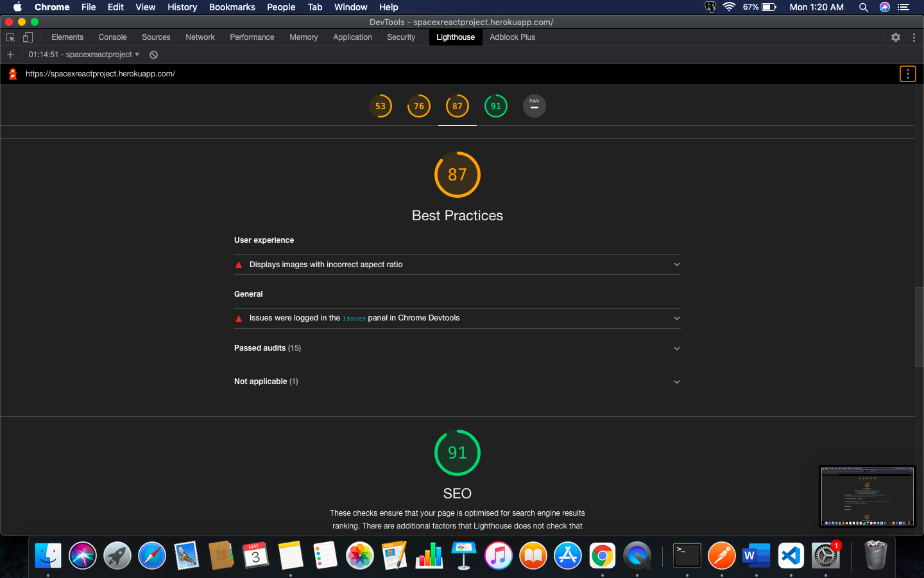Jump to SEO score 91 gauge
This screenshot has width=924, height=578.
coord(496,106)
